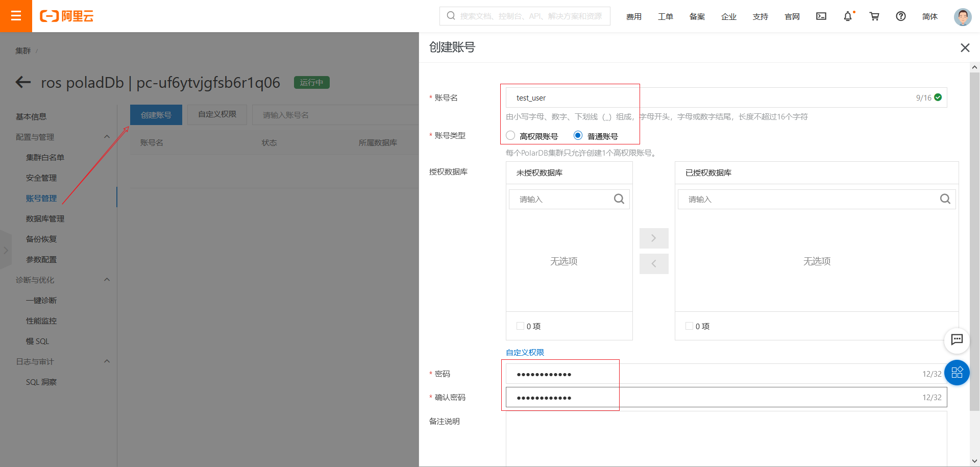Open the chat feedback floating icon
The height and width of the screenshot is (467, 980).
957,340
